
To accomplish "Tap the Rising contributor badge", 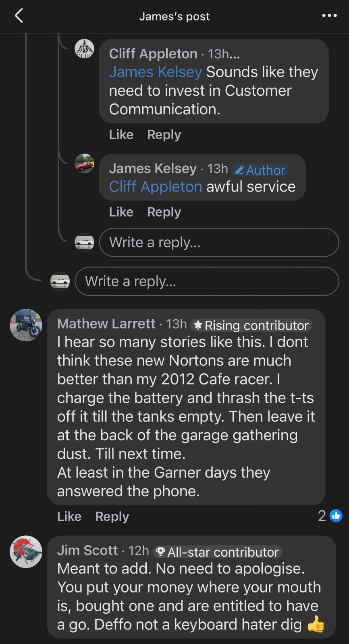I will [251, 325].
